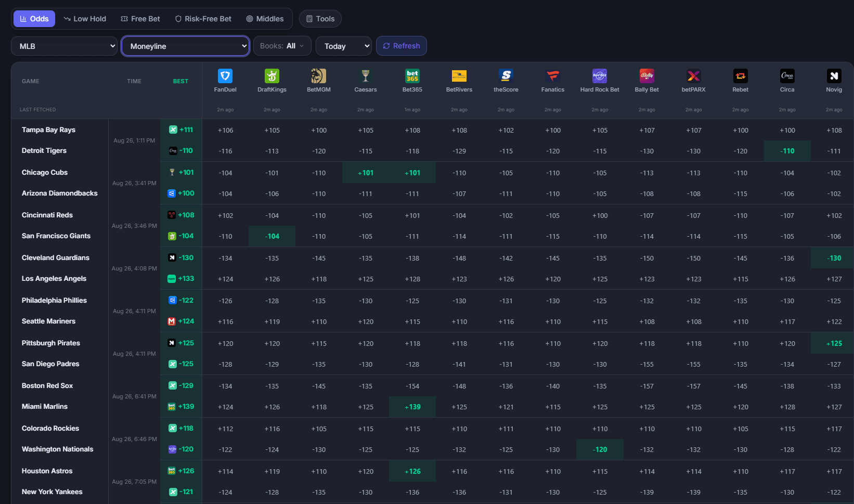The width and height of the screenshot is (854, 504).
Task: Open the Today date dropdown
Action: click(x=344, y=46)
